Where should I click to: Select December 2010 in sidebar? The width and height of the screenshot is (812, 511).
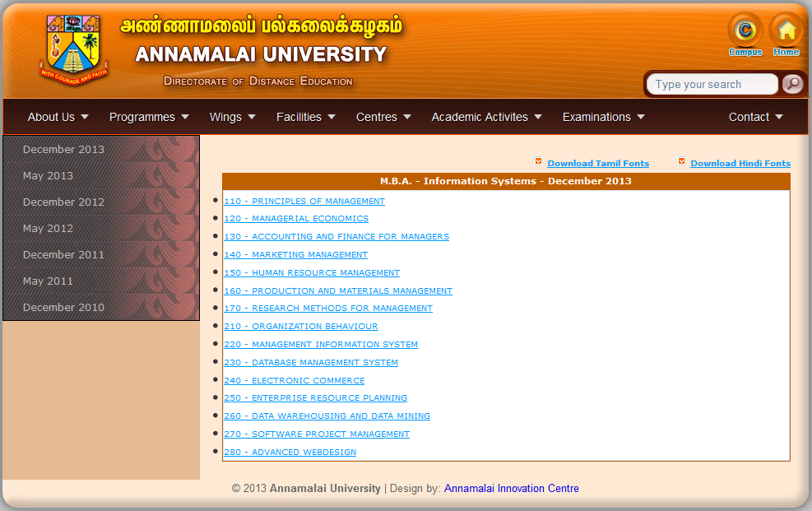pyautogui.click(x=101, y=308)
